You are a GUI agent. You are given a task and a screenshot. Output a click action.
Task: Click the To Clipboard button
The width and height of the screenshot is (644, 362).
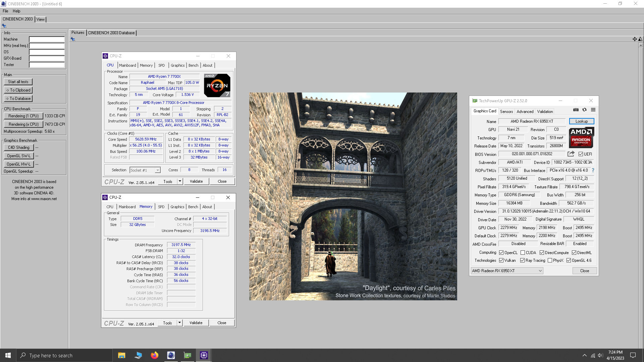point(18,90)
